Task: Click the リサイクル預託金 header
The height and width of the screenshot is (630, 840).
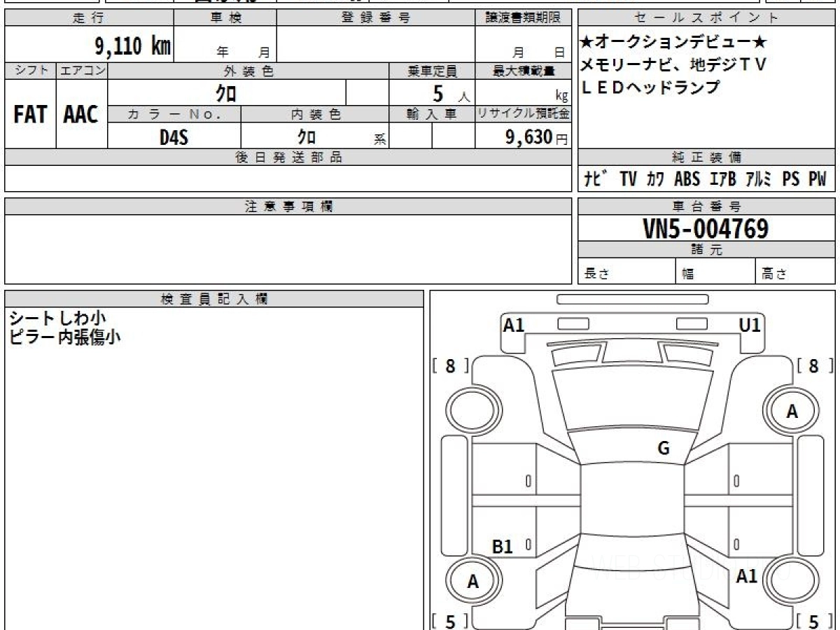Action: point(524,115)
